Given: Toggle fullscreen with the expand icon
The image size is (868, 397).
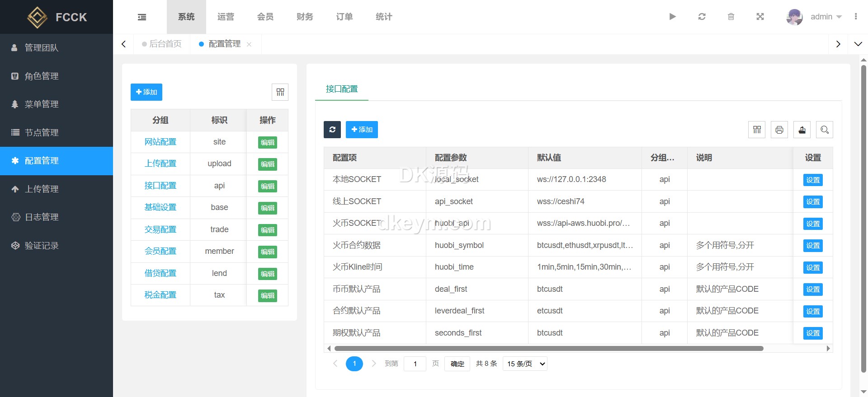Looking at the screenshot, I should pyautogui.click(x=760, y=17).
